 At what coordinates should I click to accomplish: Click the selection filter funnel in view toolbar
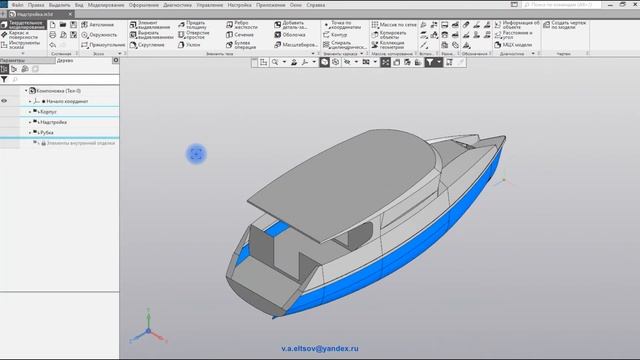click(430, 62)
